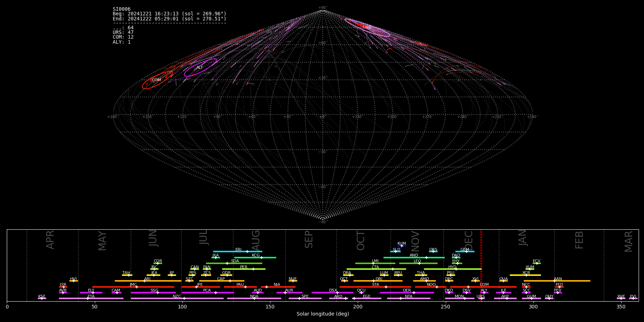644x322 pixels.
Task: Click the ORI shower bar in the timeline
Action: click(x=378, y=281)
